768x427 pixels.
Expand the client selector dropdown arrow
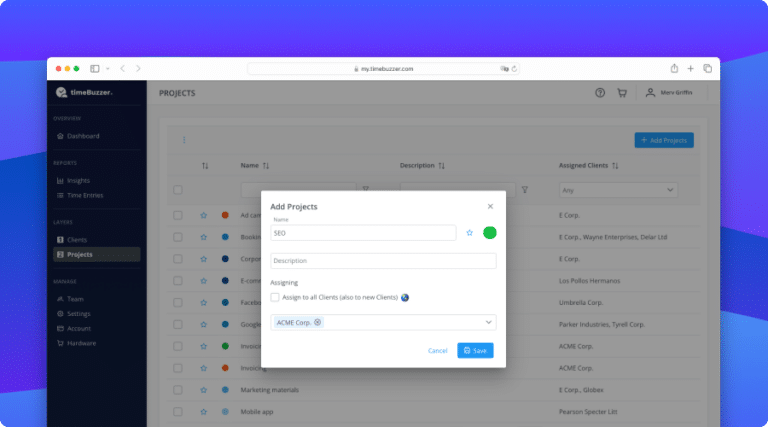[x=488, y=322]
